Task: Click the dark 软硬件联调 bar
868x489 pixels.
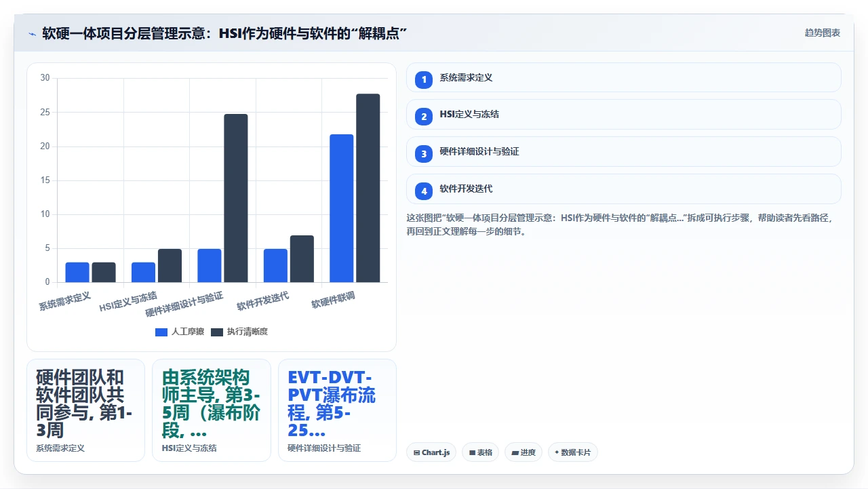Action: [x=368, y=188]
